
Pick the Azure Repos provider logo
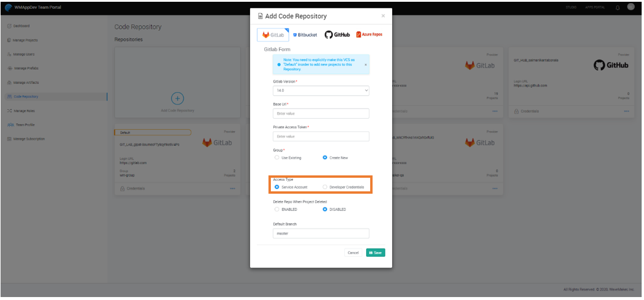tap(369, 35)
